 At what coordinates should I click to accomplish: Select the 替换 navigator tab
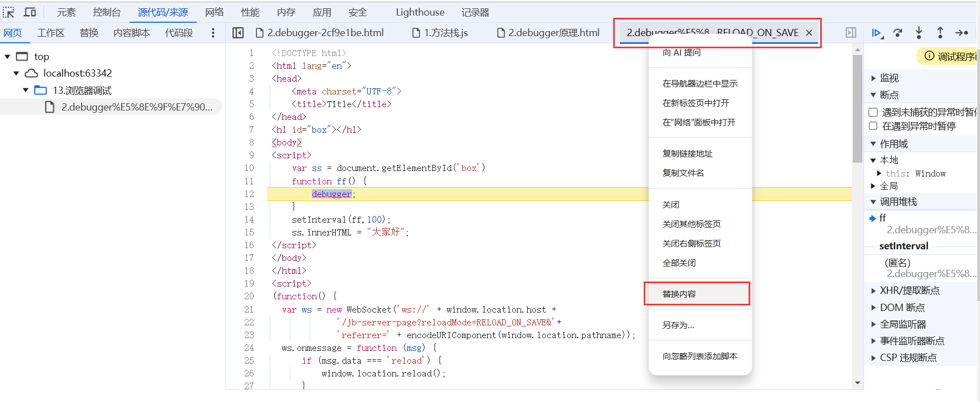pos(89,33)
